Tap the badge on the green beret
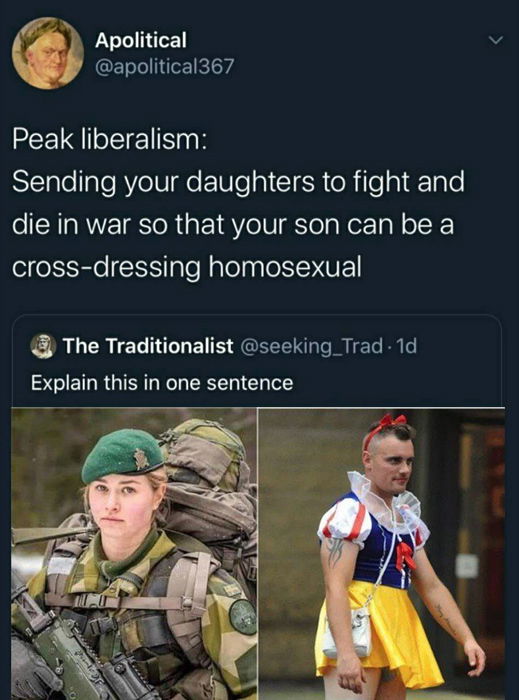Screen dimensions: 519x700 (141, 459)
